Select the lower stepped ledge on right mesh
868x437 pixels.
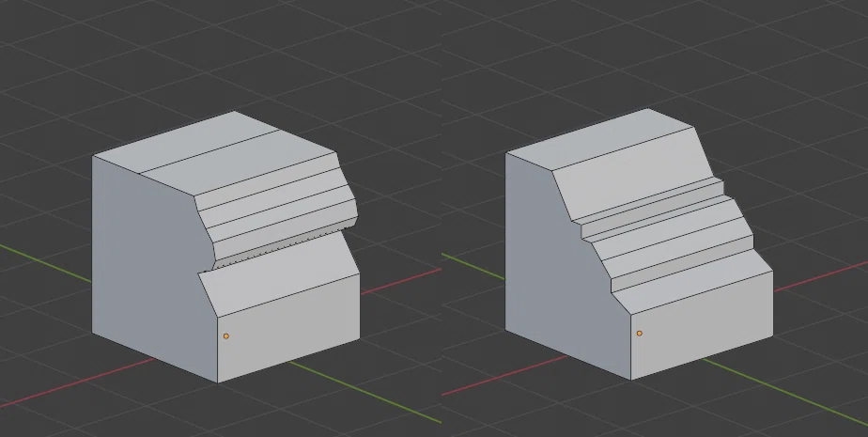coord(683,264)
